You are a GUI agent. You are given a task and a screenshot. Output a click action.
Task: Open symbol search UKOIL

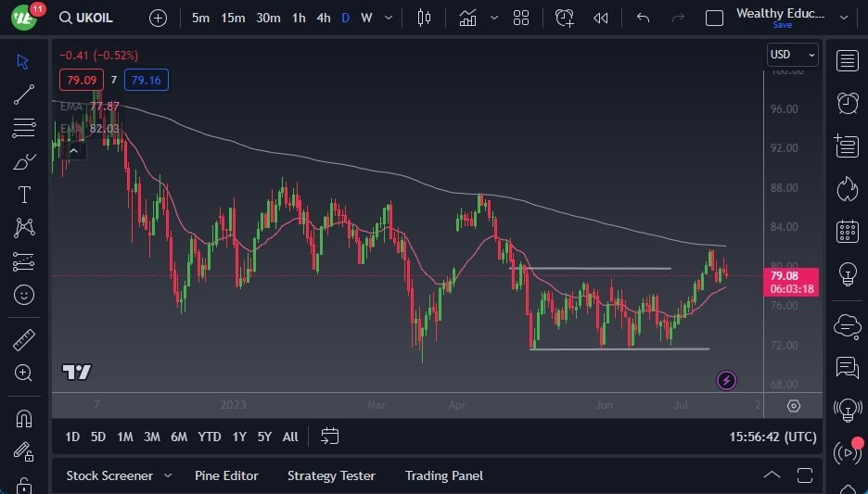(86, 18)
